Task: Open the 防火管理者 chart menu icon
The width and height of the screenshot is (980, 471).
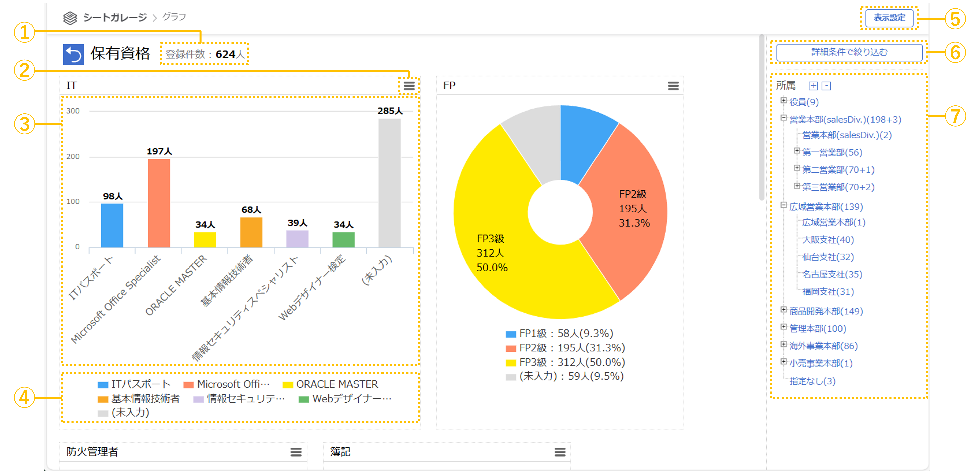Action: (296, 452)
